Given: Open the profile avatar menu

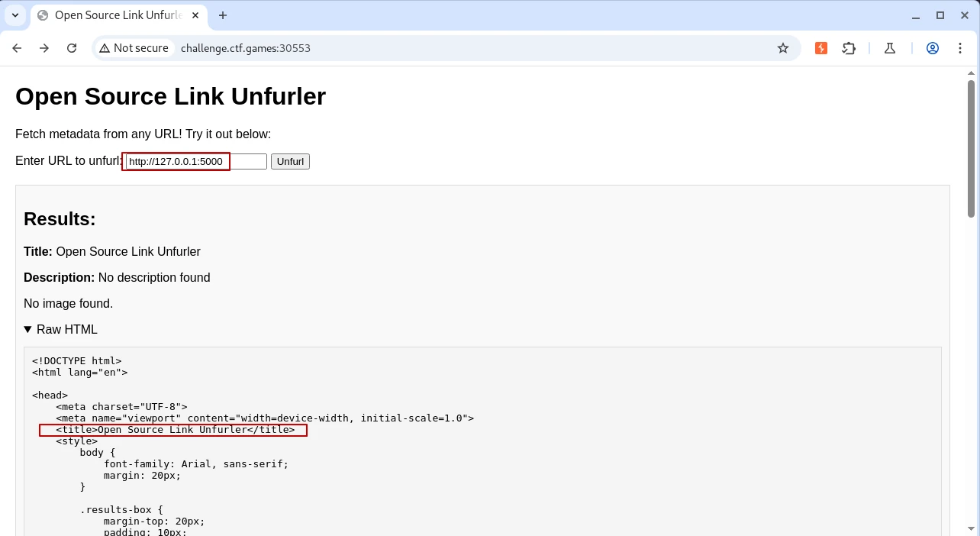Looking at the screenshot, I should 933,48.
